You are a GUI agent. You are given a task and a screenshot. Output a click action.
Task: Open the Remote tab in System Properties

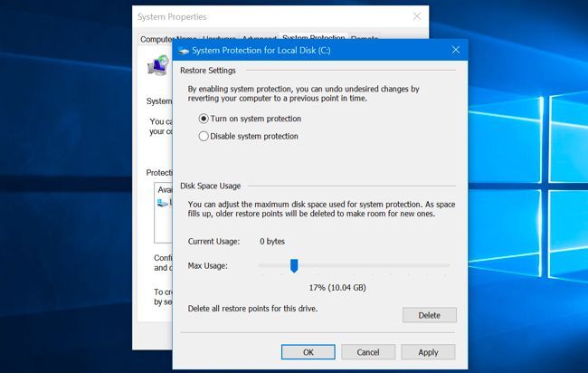tap(365, 37)
